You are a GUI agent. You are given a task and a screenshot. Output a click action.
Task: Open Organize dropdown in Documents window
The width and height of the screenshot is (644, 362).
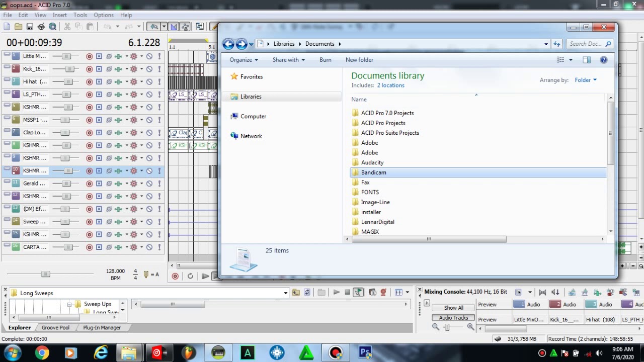[244, 60]
